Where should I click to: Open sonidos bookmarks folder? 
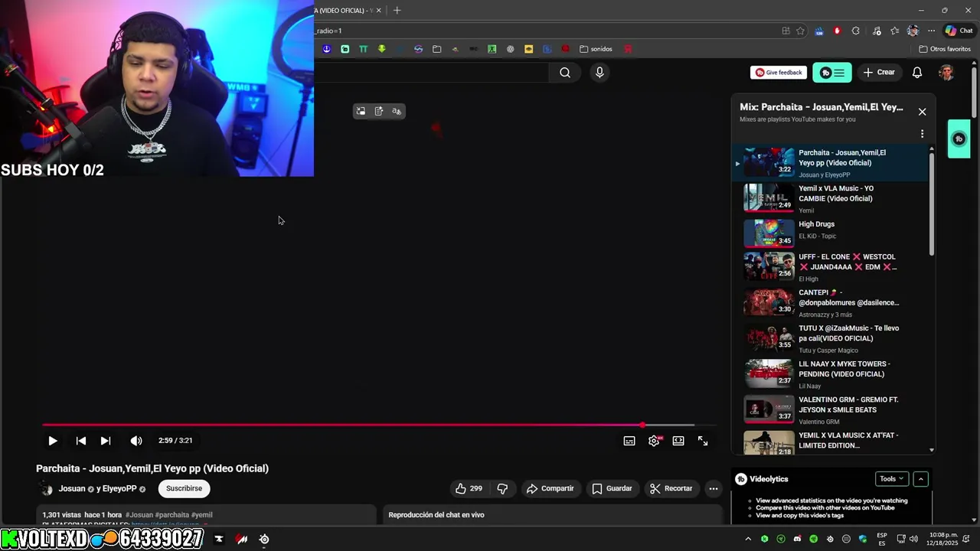[x=596, y=49]
